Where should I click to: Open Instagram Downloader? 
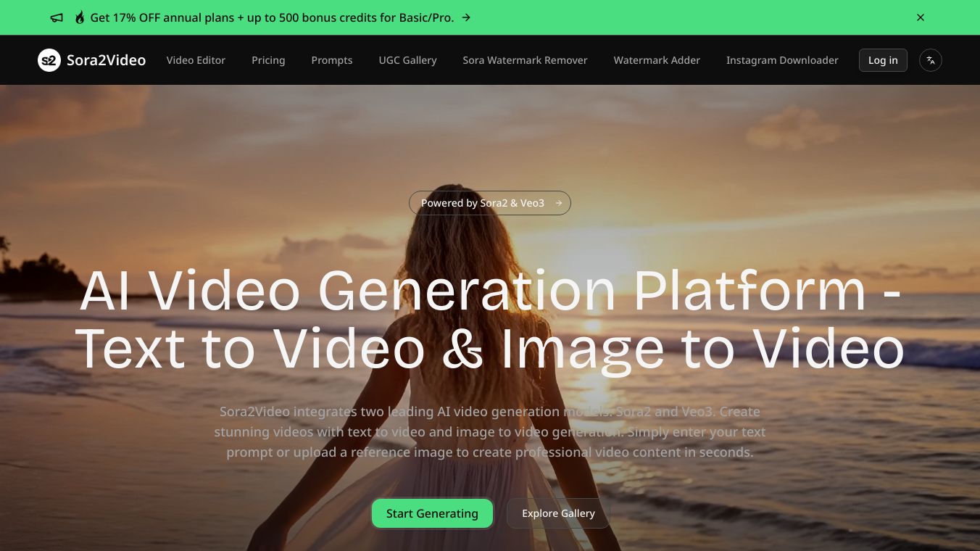coord(782,60)
